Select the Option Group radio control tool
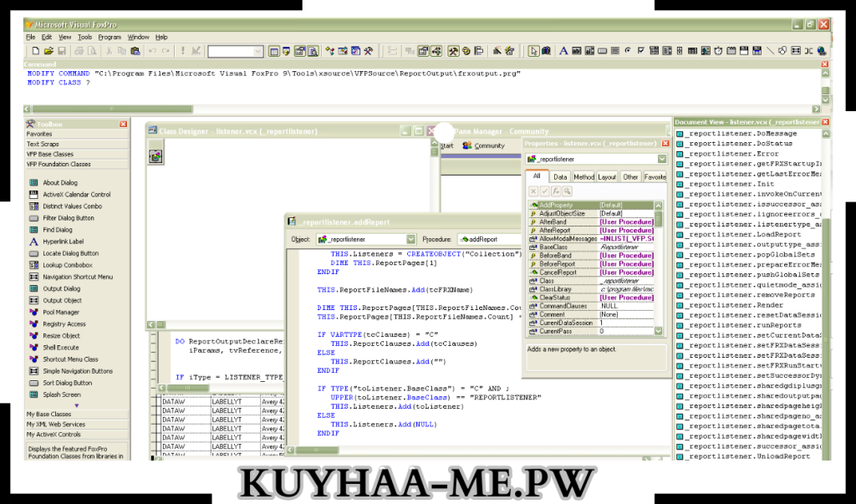The height and width of the screenshot is (504, 856). click(628, 51)
